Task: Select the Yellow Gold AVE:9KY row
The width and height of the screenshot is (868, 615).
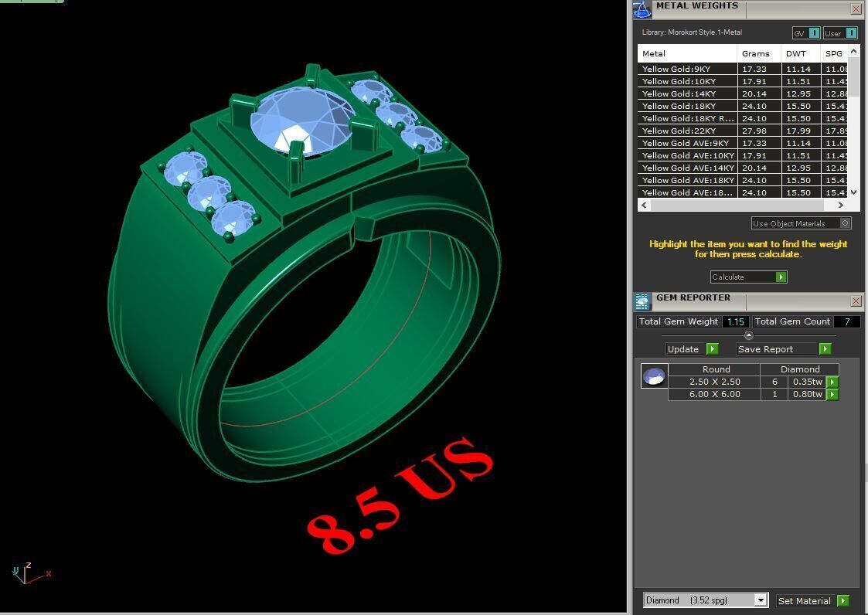Action: click(742, 143)
